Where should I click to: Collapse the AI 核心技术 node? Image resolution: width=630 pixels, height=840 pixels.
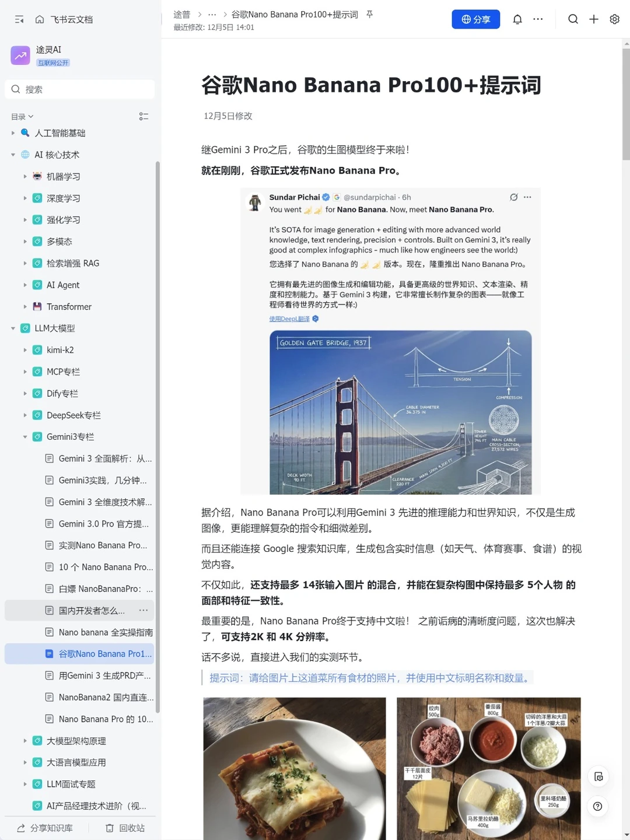pos(13,155)
